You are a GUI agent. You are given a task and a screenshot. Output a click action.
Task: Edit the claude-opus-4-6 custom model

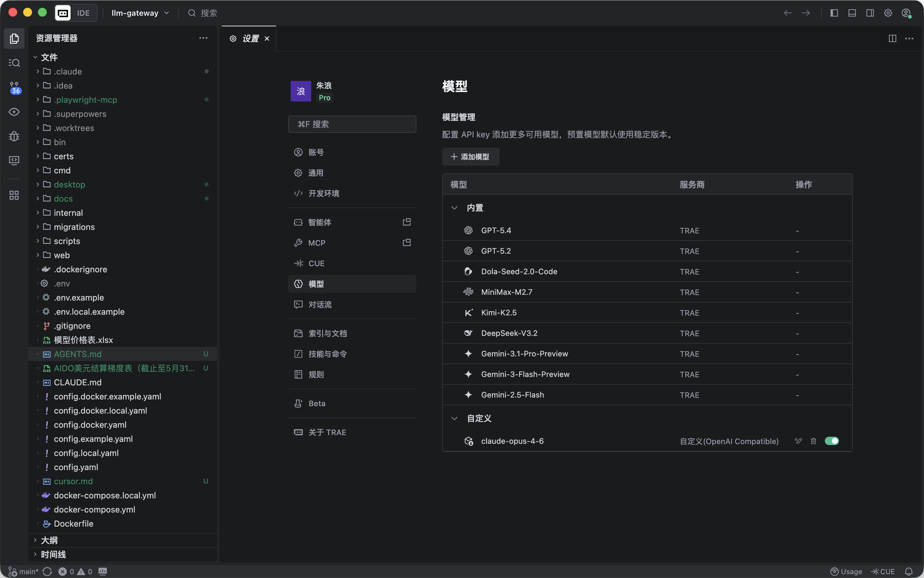pyautogui.click(x=798, y=441)
